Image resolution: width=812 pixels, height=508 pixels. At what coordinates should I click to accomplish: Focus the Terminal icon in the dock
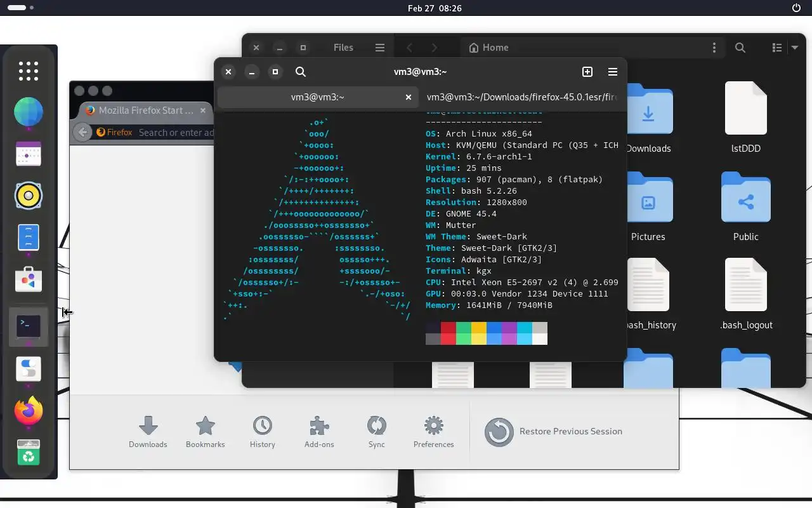pos(29,326)
